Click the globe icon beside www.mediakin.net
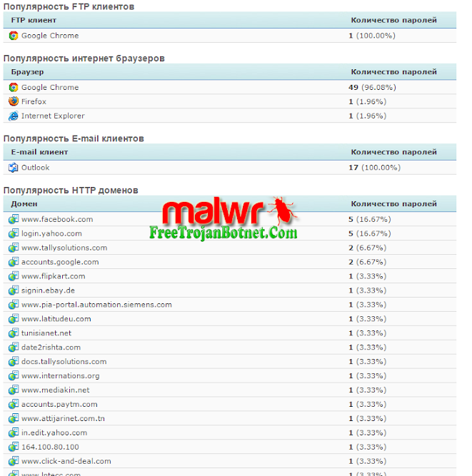The width and height of the screenshot is (472, 476). (14, 390)
